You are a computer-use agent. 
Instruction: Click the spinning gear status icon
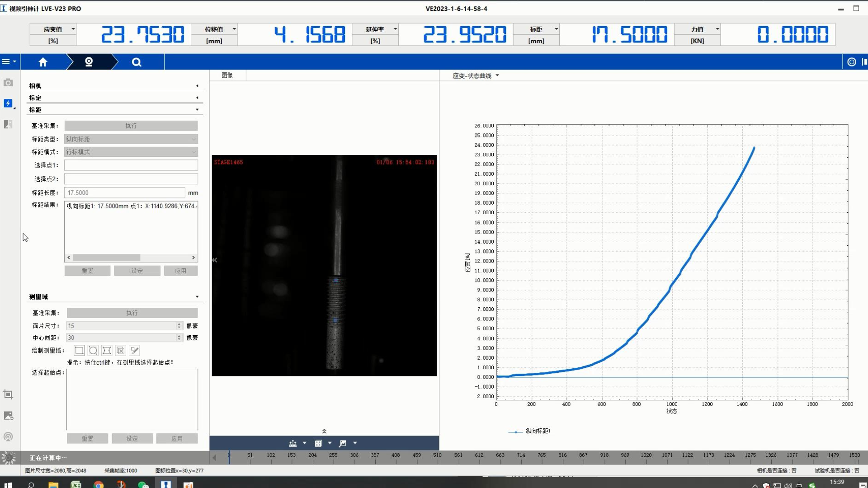[x=9, y=458]
